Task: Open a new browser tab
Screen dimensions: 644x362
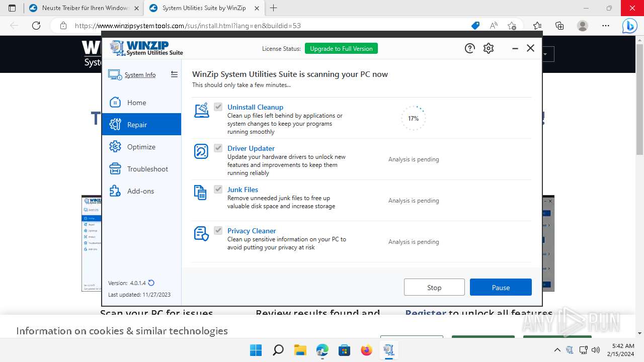Action: [273, 8]
